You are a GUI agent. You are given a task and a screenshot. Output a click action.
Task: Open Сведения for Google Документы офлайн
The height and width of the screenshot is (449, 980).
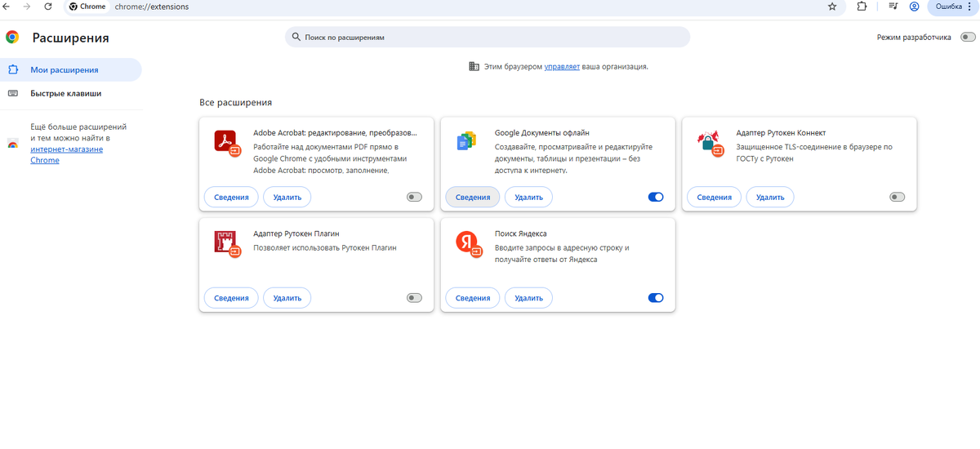(473, 197)
